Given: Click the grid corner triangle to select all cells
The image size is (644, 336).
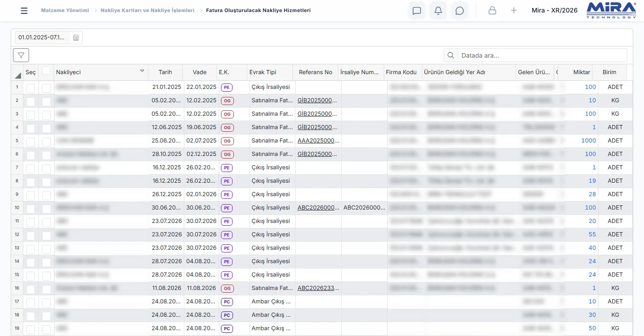Looking at the screenshot, I should (x=18, y=75).
